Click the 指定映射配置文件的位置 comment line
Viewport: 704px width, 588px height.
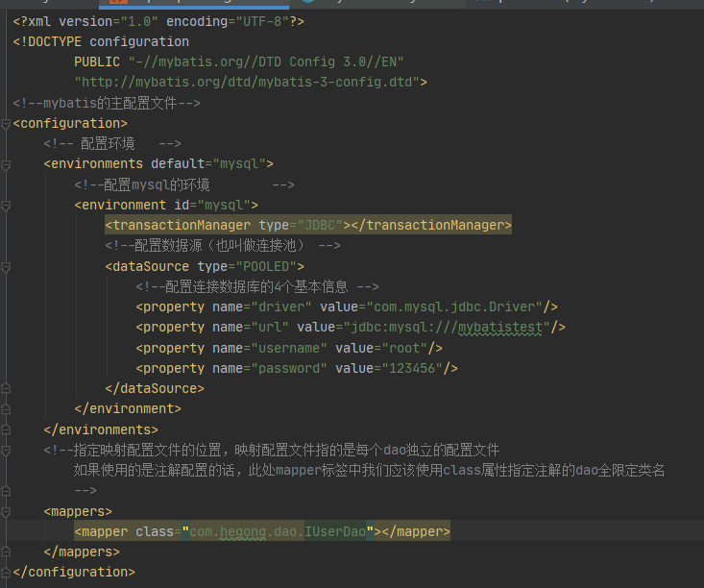[x=272, y=450]
